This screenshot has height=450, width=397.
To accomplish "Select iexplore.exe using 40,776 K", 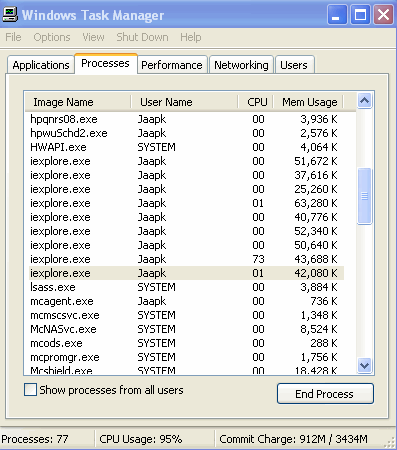I will tap(185, 217).
